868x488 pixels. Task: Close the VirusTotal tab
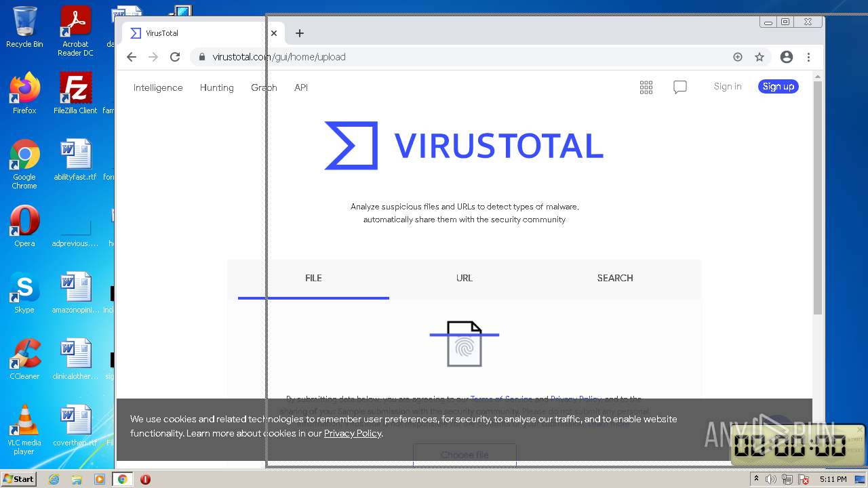(x=274, y=33)
